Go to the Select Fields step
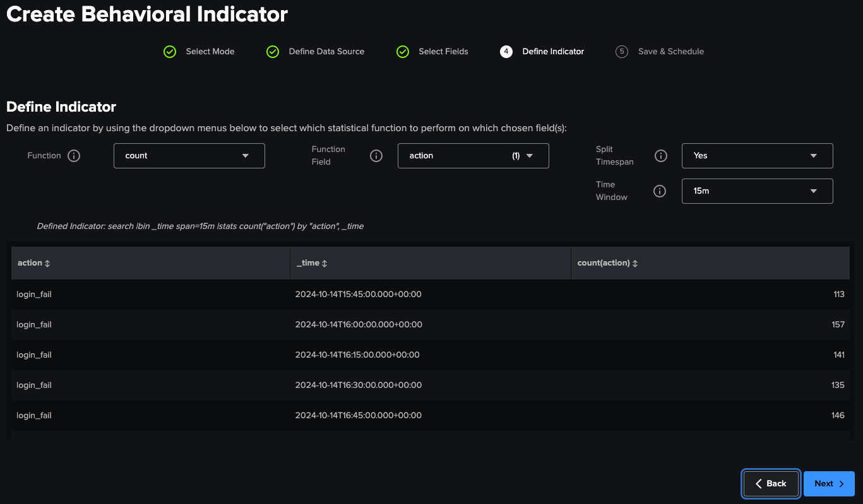 443,52
